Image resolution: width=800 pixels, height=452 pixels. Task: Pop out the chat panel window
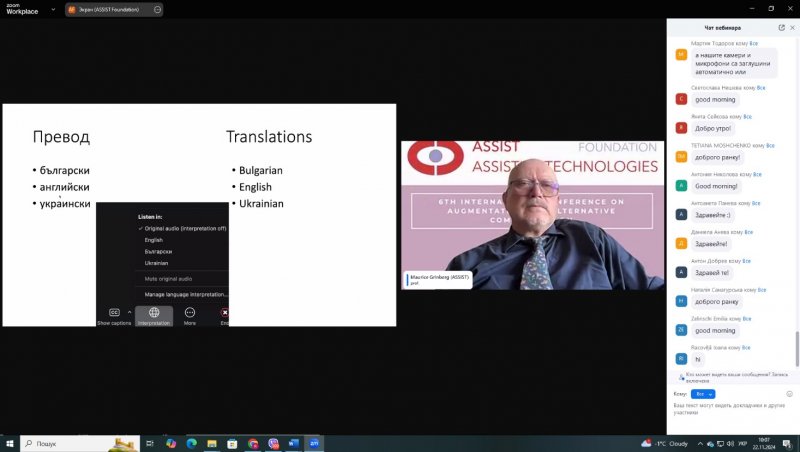pyautogui.click(x=781, y=27)
